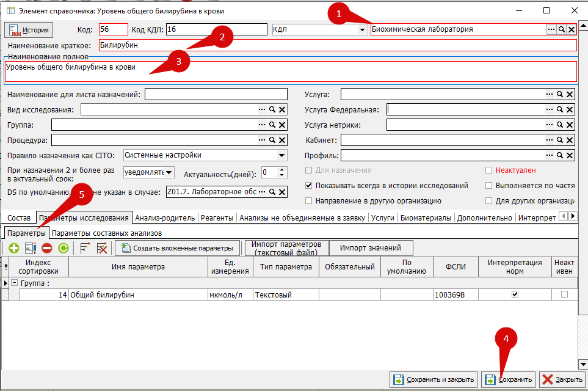Click the green refresh parameters icon
This screenshot has width=588, height=391.
coord(64,248)
